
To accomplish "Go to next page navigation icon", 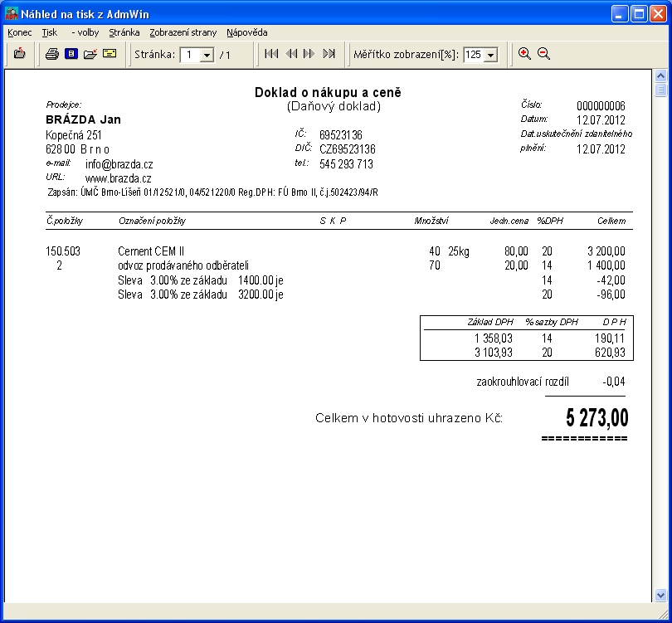I will [309, 54].
